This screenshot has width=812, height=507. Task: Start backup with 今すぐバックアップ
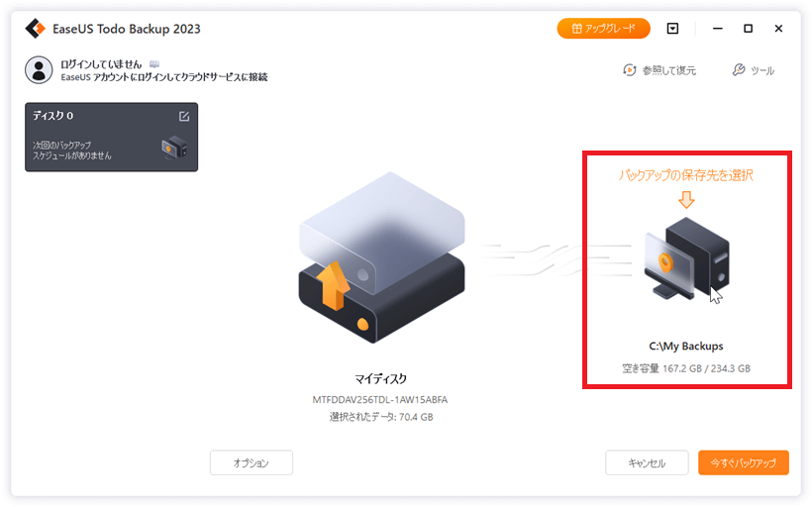click(743, 462)
